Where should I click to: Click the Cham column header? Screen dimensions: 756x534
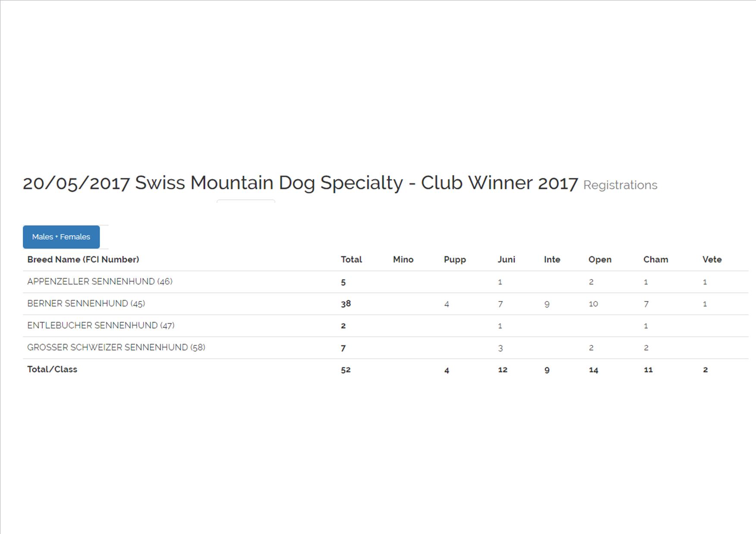(x=656, y=259)
